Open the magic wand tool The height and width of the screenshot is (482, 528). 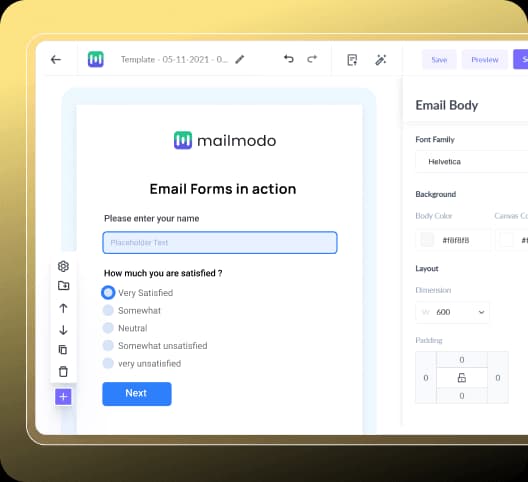click(381, 60)
